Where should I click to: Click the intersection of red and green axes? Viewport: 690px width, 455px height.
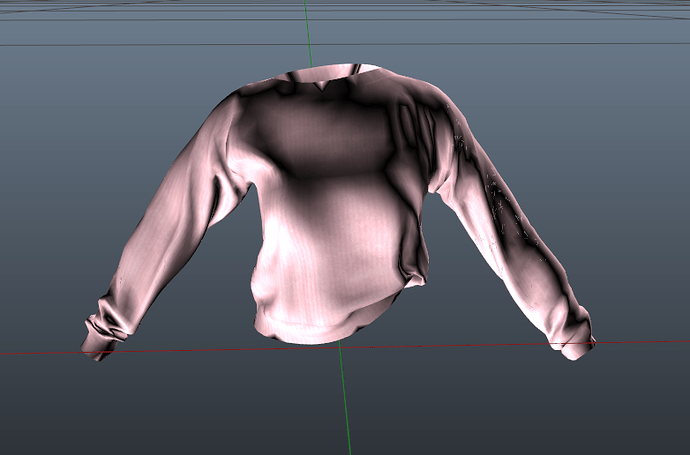click(340, 346)
